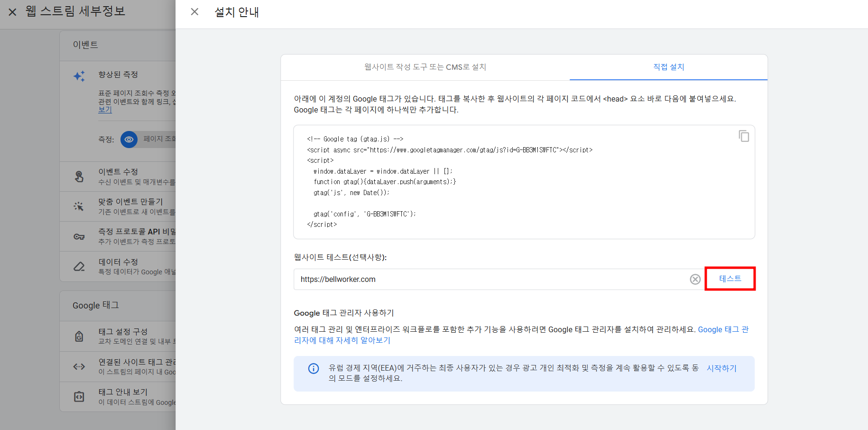Click the tag icon for 태그 설정 구성
The width and height of the screenshot is (868, 430).
pos(79,336)
